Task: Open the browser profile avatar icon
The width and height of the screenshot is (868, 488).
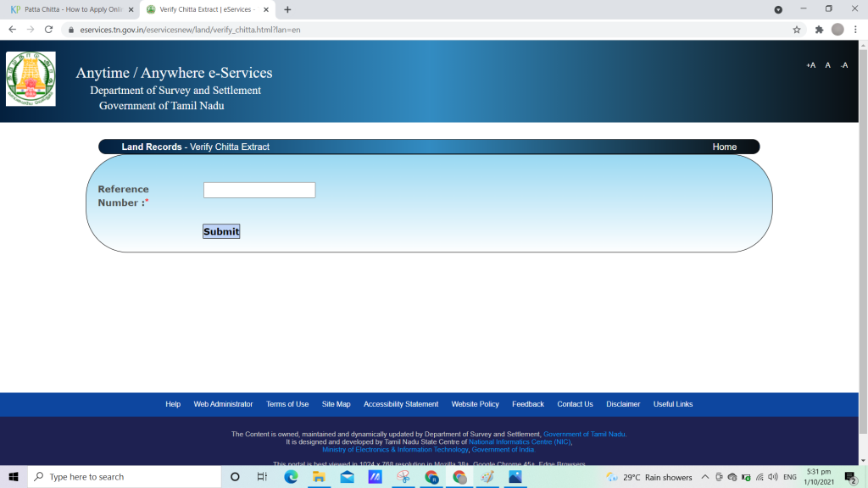Action: [x=838, y=29]
